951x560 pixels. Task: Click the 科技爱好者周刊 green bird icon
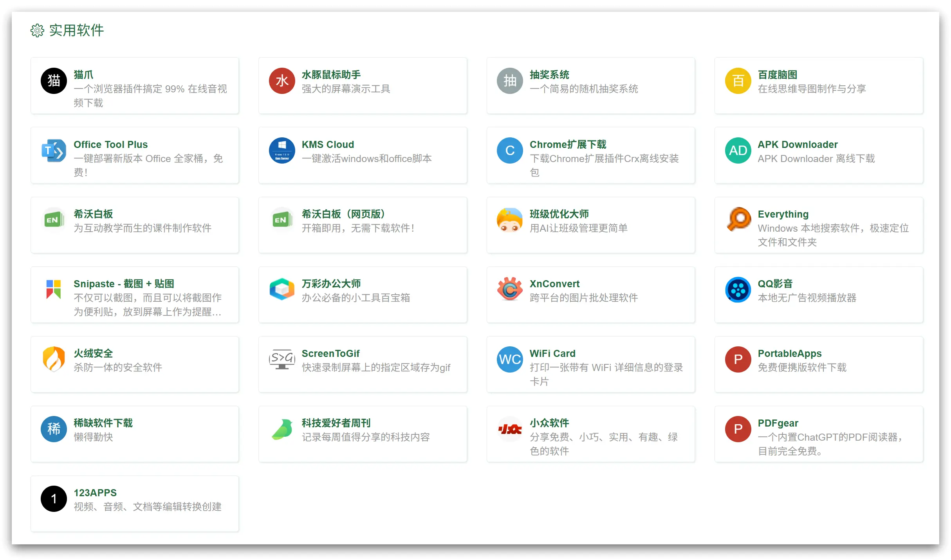coord(282,429)
